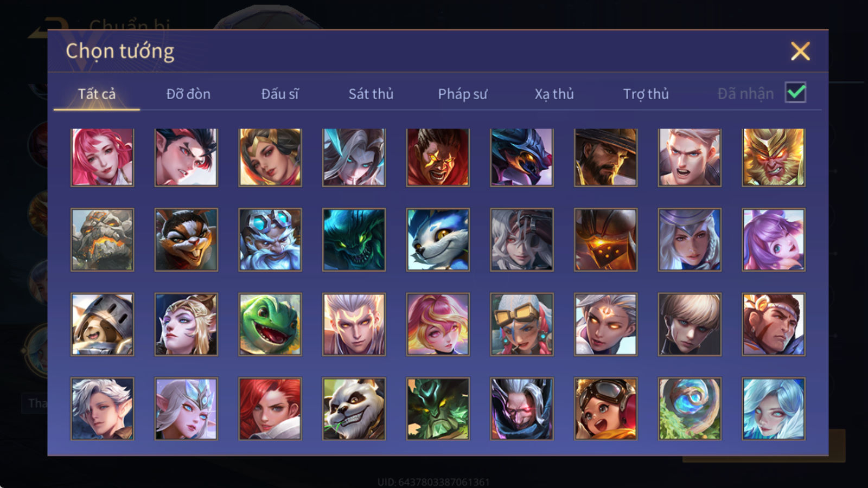This screenshot has height=488, width=868.
Task: Select the armored sloth knight hero
Action: click(102, 324)
